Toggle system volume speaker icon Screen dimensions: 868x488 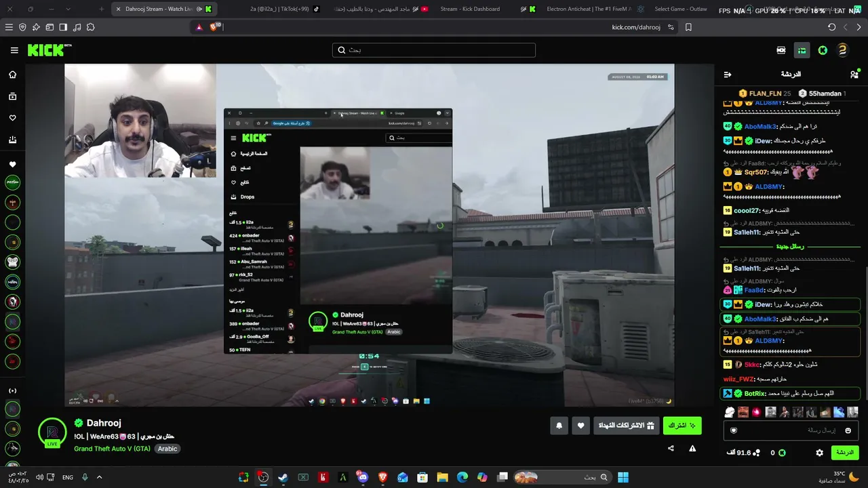pos(39,477)
